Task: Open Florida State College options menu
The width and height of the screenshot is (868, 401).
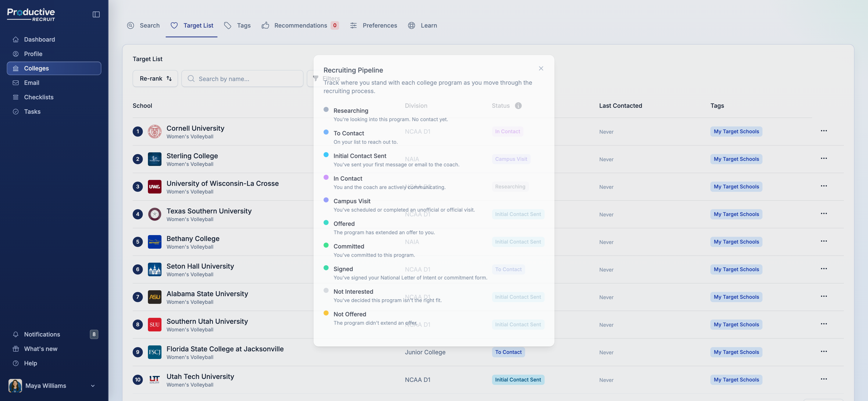Action: point(823,351)
